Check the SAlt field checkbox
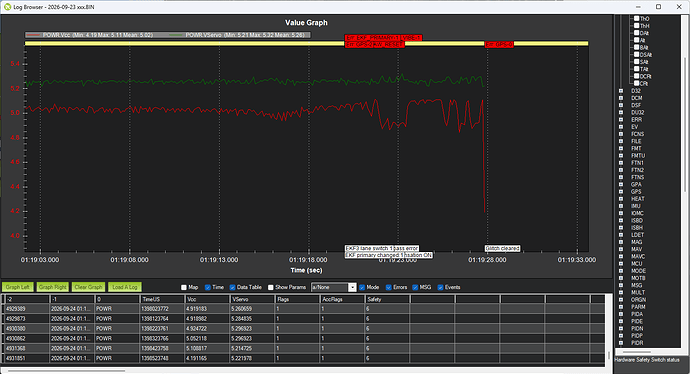 (x=636, y=62)
